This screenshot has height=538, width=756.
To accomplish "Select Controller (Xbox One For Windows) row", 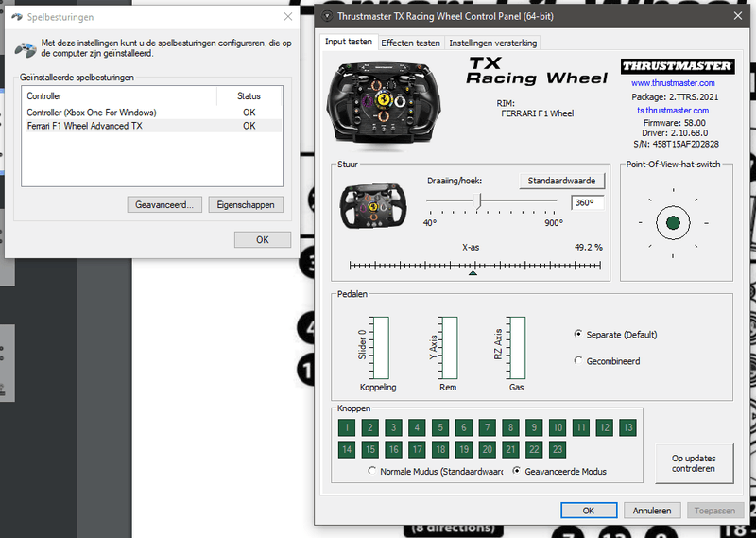I will coord(151,113).
